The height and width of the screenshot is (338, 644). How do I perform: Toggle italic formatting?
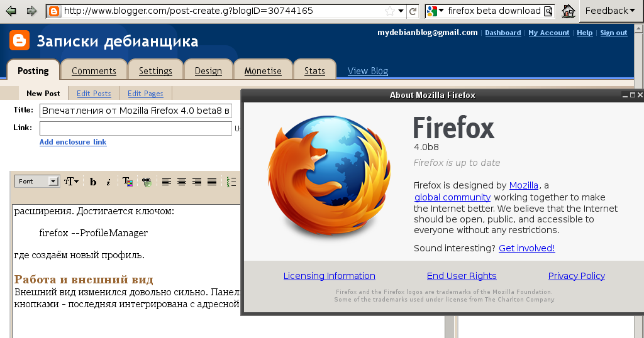tap(108, 182)
